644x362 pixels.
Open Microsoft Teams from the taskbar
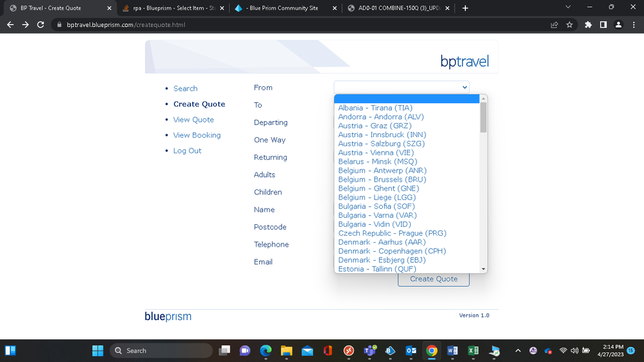point(369,350)
